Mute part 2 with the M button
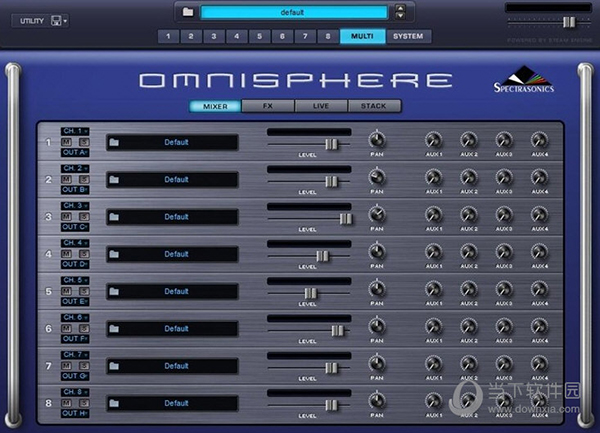Image resolution: width=600 pixels, height=433 pixels. (67, 179)
